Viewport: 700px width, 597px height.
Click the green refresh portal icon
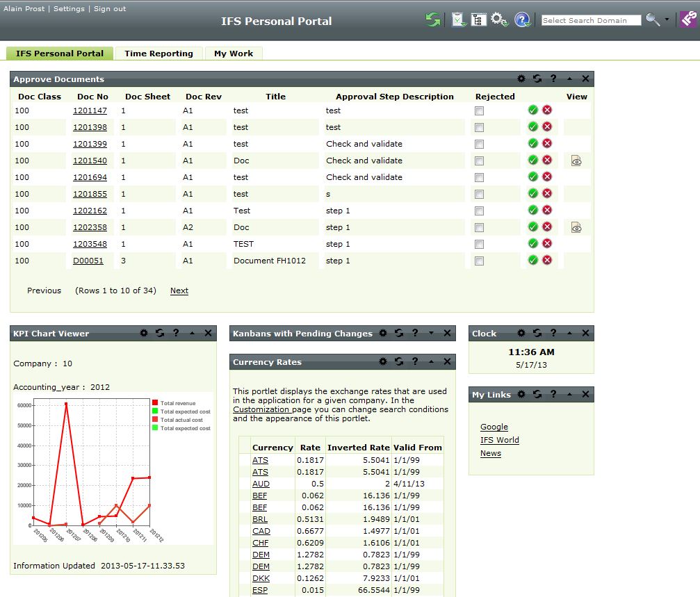(433, 20)
